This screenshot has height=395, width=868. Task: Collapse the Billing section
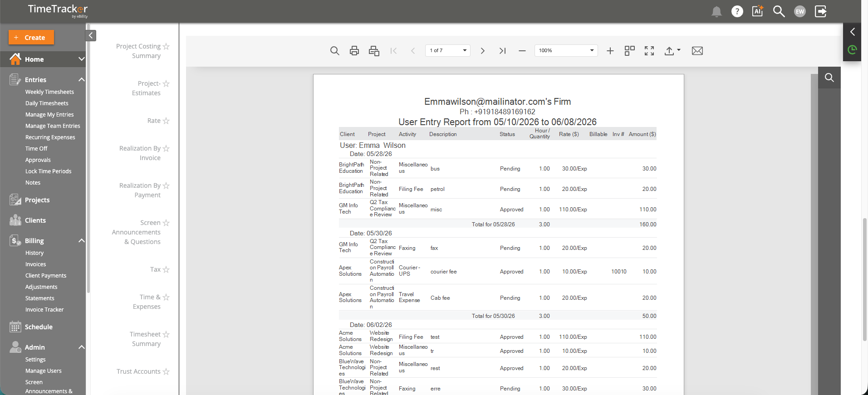tap(82, 241)
